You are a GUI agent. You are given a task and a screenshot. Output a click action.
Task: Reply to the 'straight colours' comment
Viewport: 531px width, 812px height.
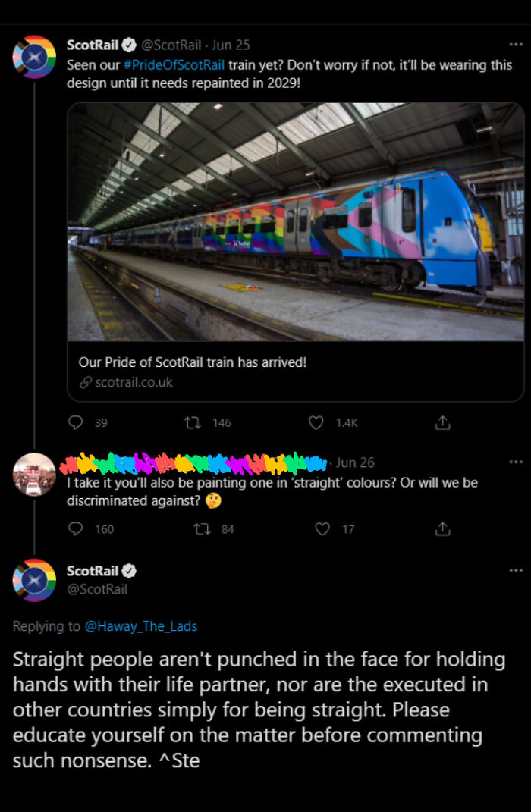(x=75, y=529)
